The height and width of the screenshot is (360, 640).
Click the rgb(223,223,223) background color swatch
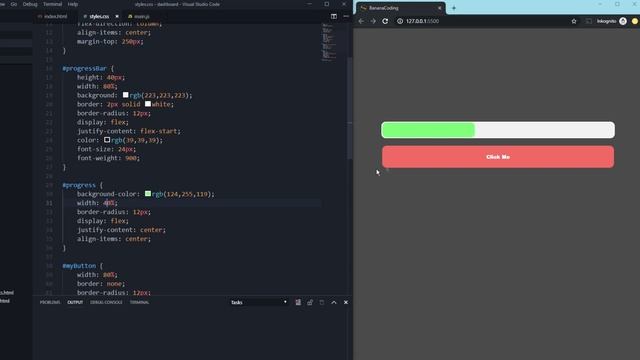tap(125, 95)
